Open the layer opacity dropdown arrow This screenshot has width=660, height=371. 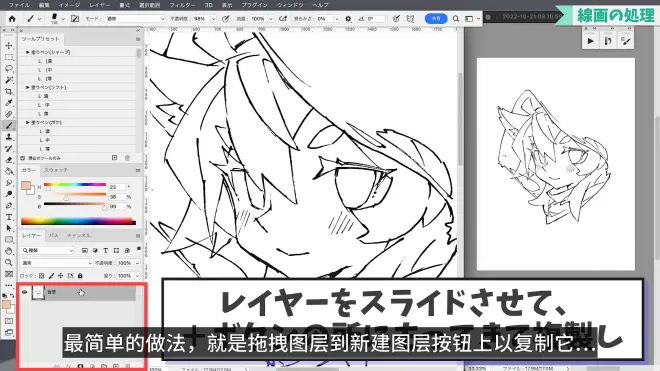137,263
